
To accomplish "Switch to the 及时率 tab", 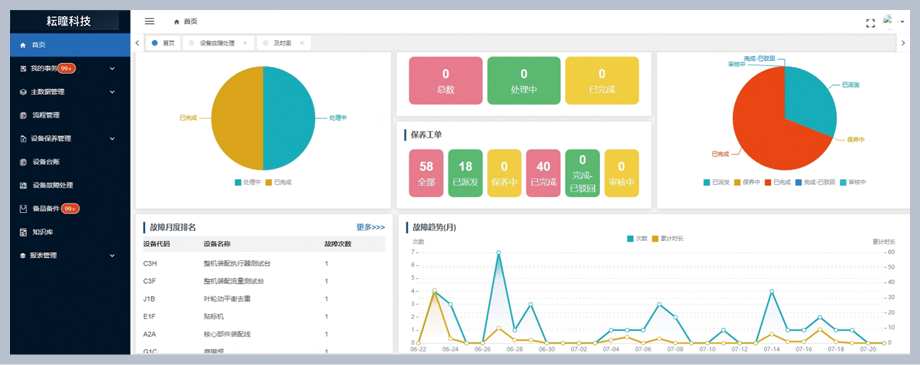I will coord(283,43).
